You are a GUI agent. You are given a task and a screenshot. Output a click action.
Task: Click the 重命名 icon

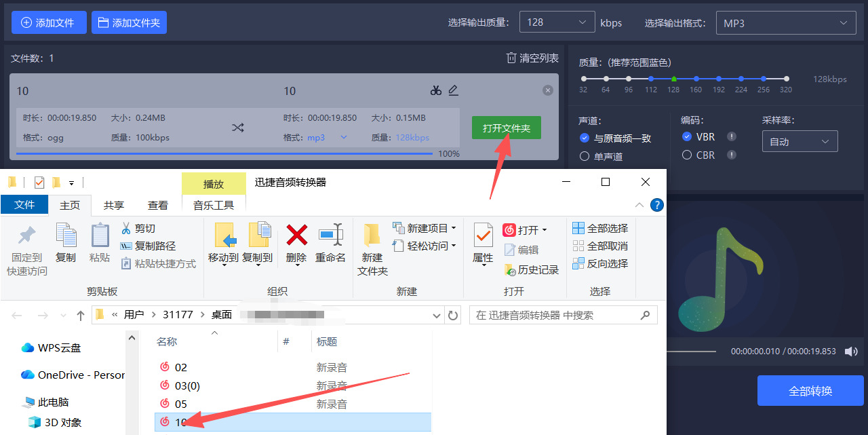pyautogui.click(x=331, y=235)
